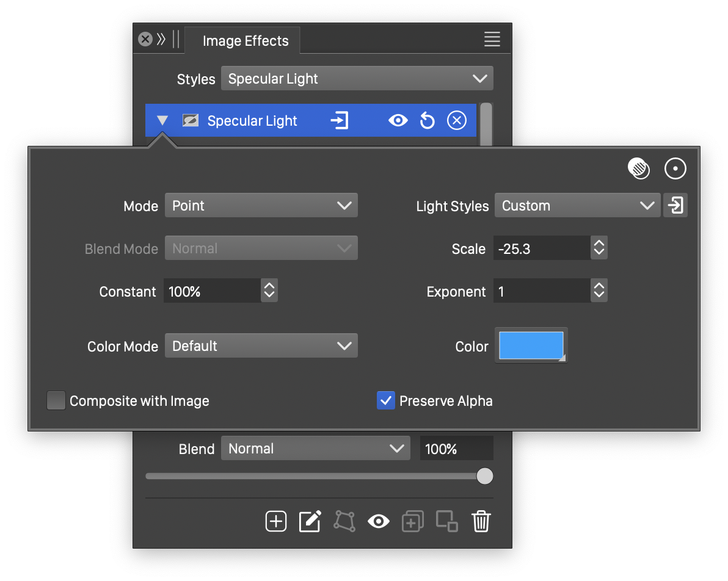Viewport: 728px width, 581px height.
Task: Click the striped circle icon in popup corner
Action: pos(639,168)
